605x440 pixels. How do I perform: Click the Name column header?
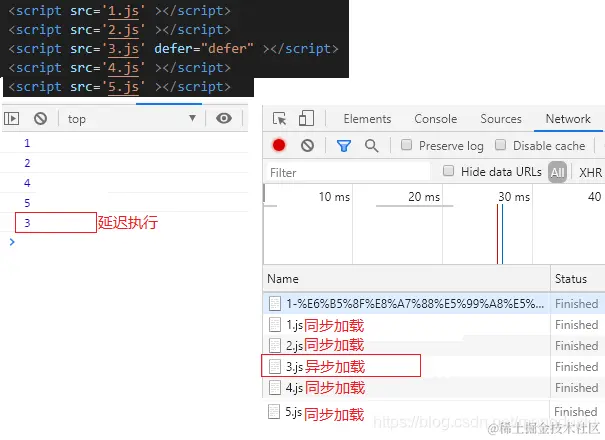(407, 279)
